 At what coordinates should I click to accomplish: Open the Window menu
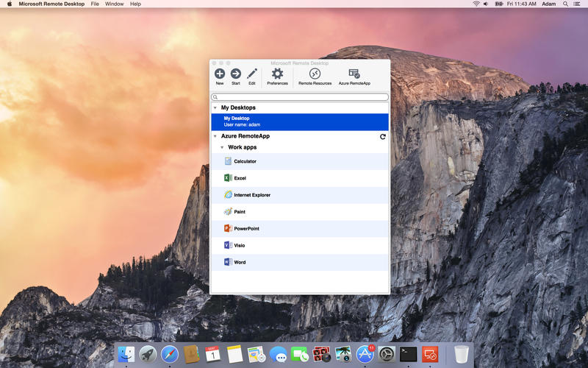(x=115, y=4)
